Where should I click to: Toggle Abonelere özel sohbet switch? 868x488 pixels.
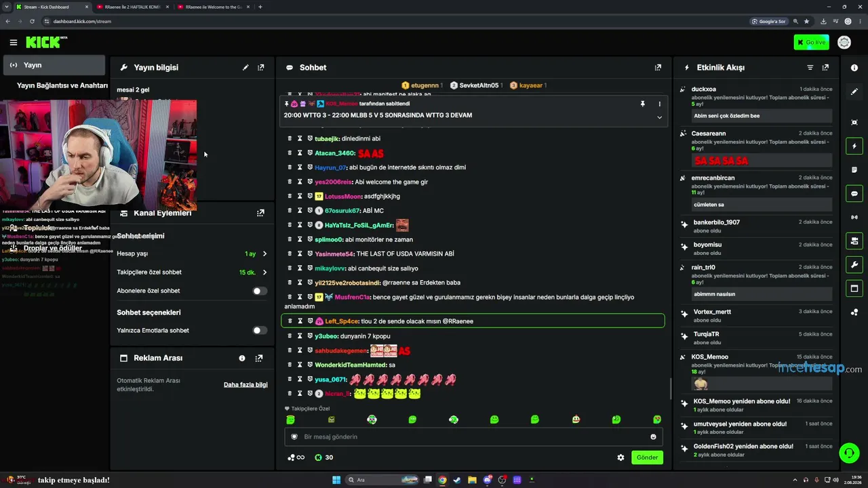(x=260, y=291)
